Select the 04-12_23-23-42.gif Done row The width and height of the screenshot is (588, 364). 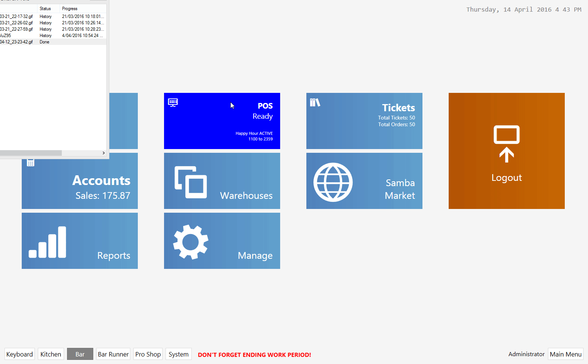click(x=53, y=42)
